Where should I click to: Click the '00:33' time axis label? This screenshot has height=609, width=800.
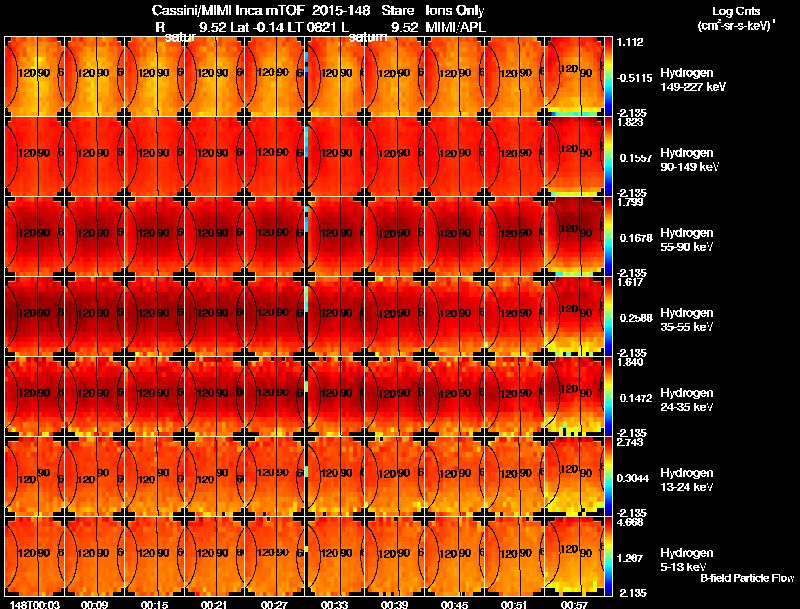pos(334,605)
